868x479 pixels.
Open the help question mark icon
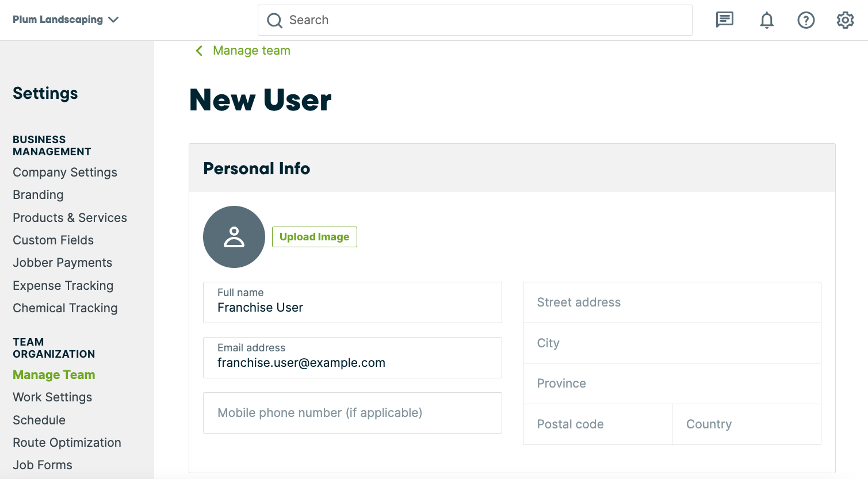pyautogui.click(x=806, y=20)
